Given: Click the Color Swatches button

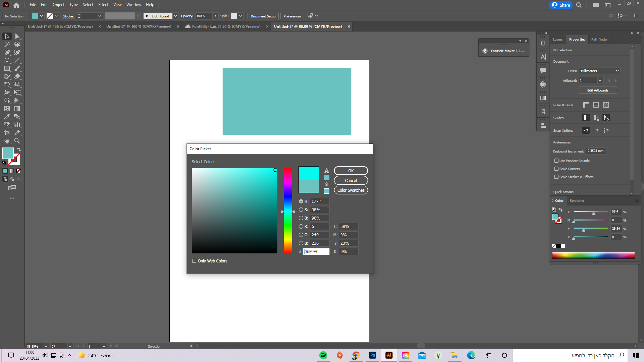Looking at the screenshot, I should (351, 190).
